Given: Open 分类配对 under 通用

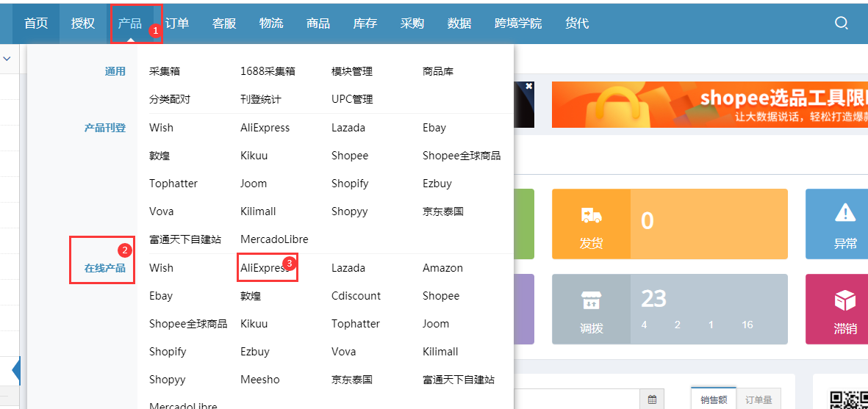Looking at the screenshot, I should pos(169,99).
